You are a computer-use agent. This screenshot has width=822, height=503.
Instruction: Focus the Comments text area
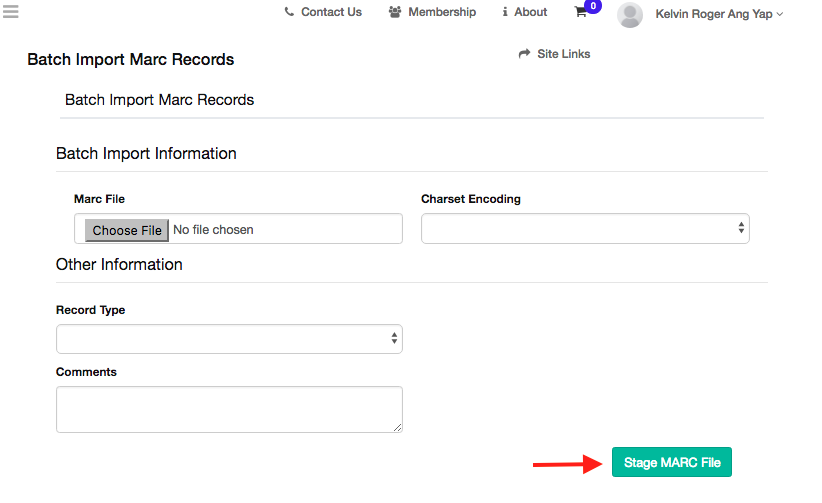[x=229, y=409]
